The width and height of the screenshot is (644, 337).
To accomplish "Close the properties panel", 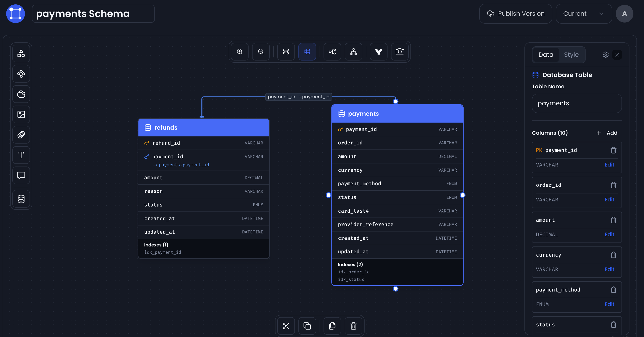I will click(x=617, y=55).
